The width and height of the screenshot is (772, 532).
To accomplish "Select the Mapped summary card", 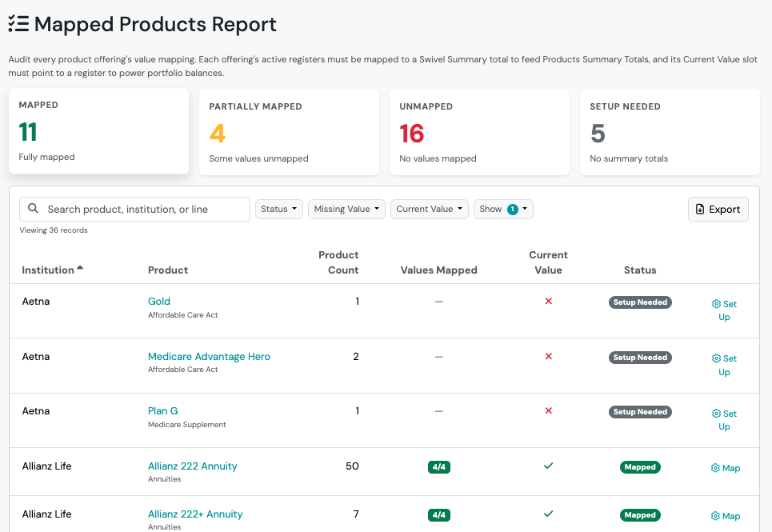I will [98, 131].
